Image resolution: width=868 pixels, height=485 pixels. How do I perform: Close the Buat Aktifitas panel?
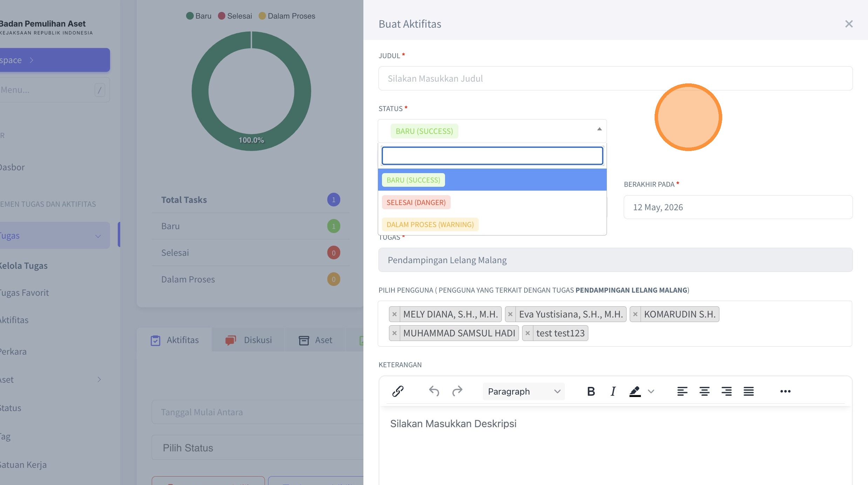point(848,24)
